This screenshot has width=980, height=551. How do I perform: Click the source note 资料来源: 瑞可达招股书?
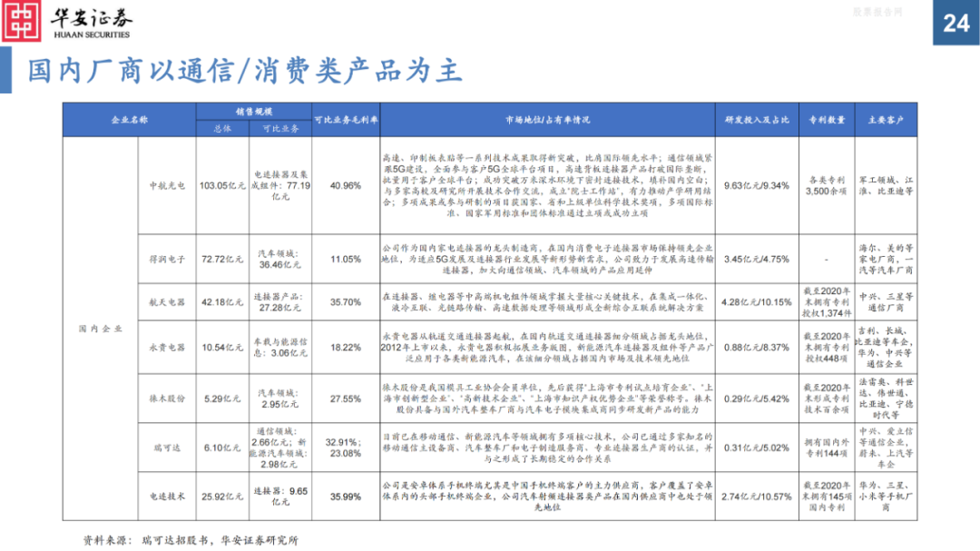[191, 540]
